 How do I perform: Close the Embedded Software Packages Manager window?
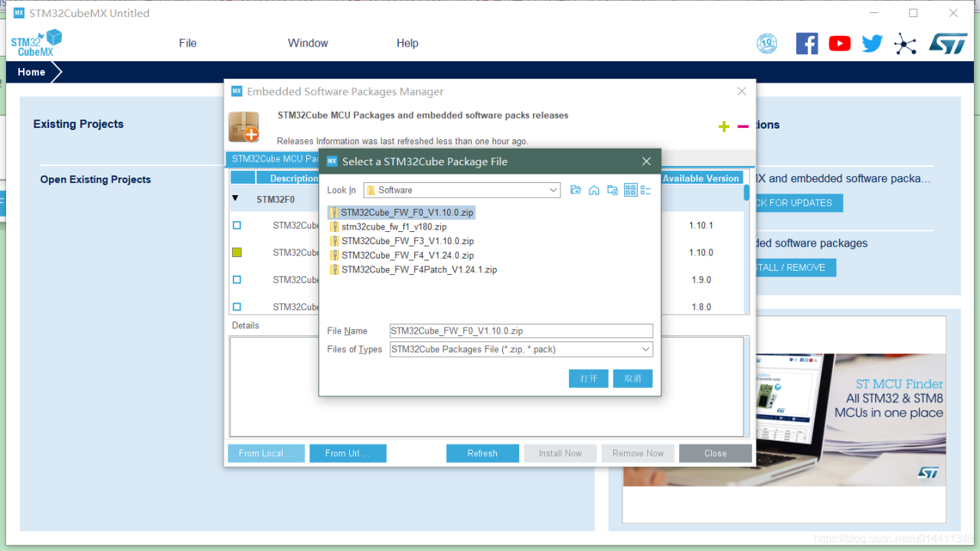[741, 91]
